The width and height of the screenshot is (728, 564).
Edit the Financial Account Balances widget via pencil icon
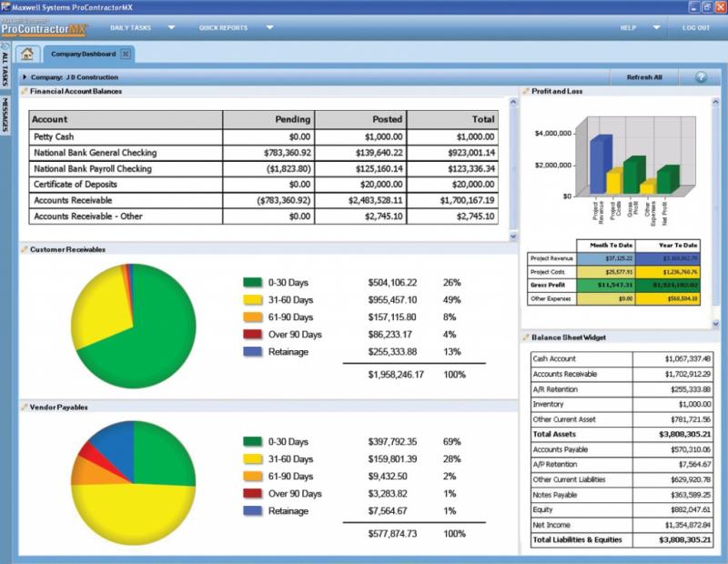25,92
